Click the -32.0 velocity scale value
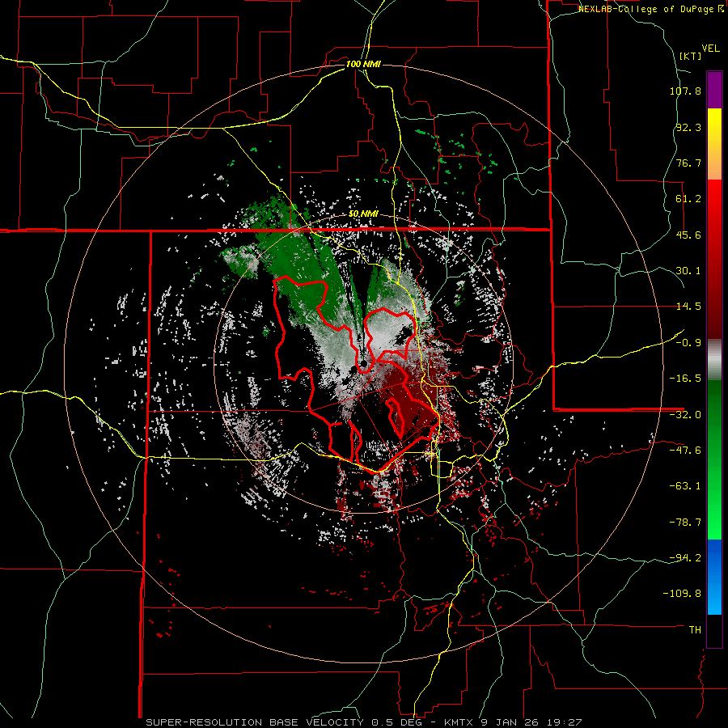728x728 pixels. coord(685,415)
